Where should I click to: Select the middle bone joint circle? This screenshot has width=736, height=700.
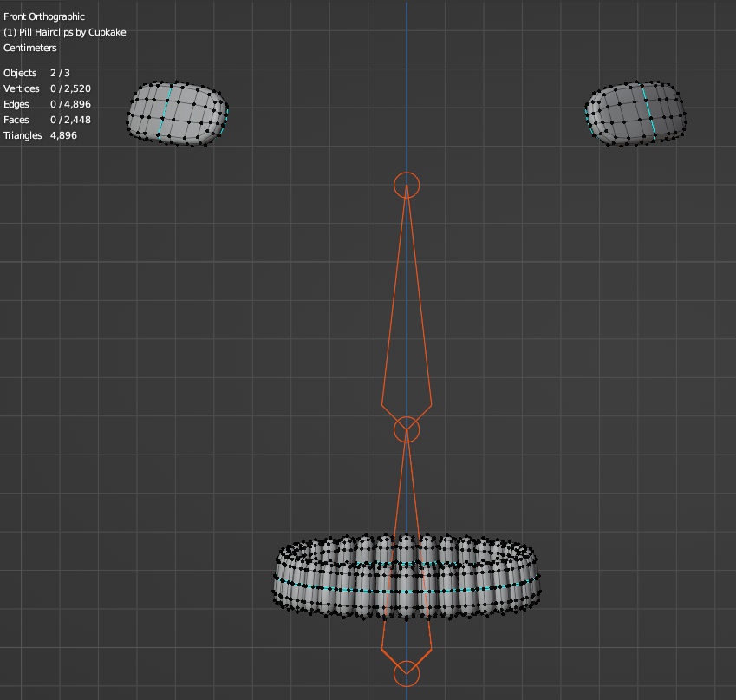click(x=407, y=429)
